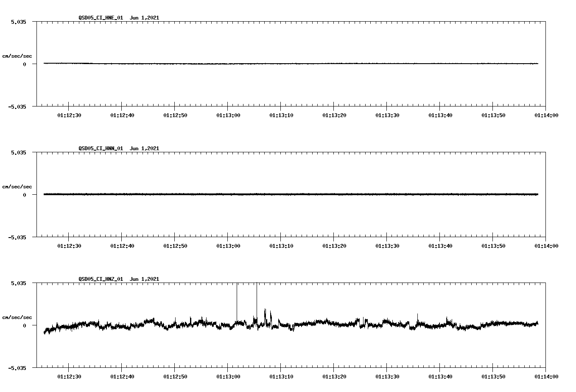Click the HNZ plot 5.035 upper axis value
The width and height of the screenshot is (576, 392).
19,283
